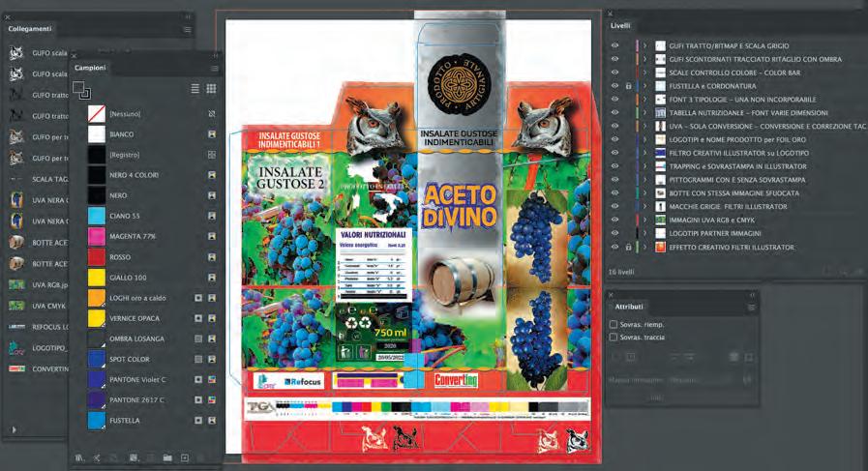The width and height of the screenshot is (868, 471).
Task: Click new color group folder icon
Action: pos(167,458)
